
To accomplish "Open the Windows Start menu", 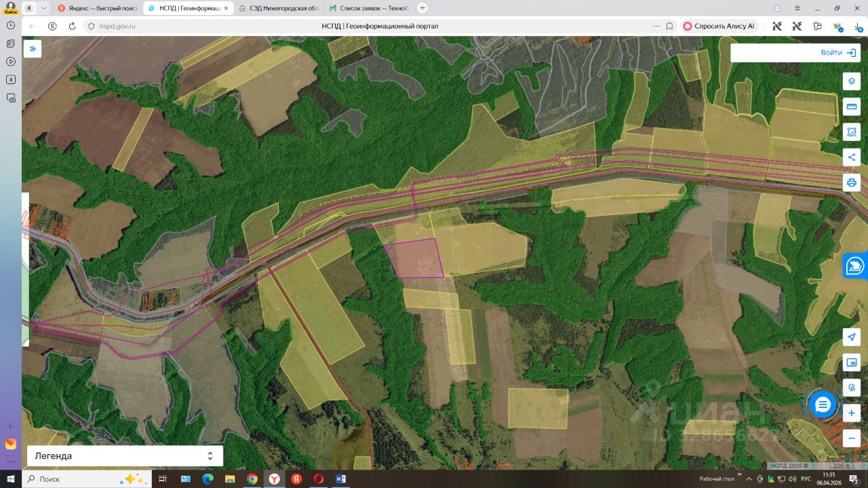I will coord(11,479).
